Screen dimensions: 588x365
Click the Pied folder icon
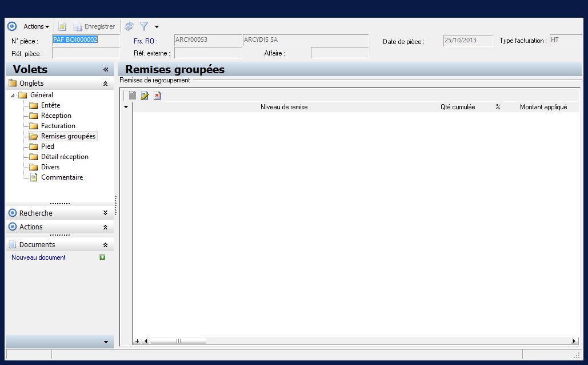click(x=34, y=146)
